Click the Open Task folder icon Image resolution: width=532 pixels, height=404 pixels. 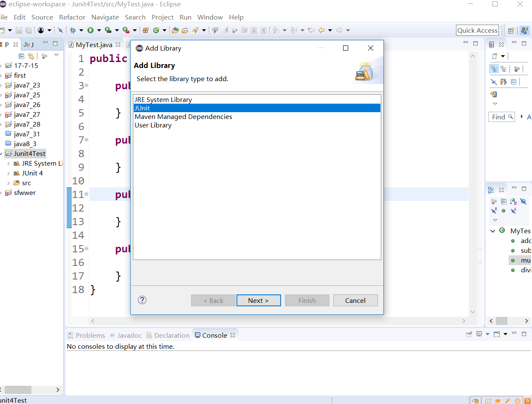coord(185,30)
